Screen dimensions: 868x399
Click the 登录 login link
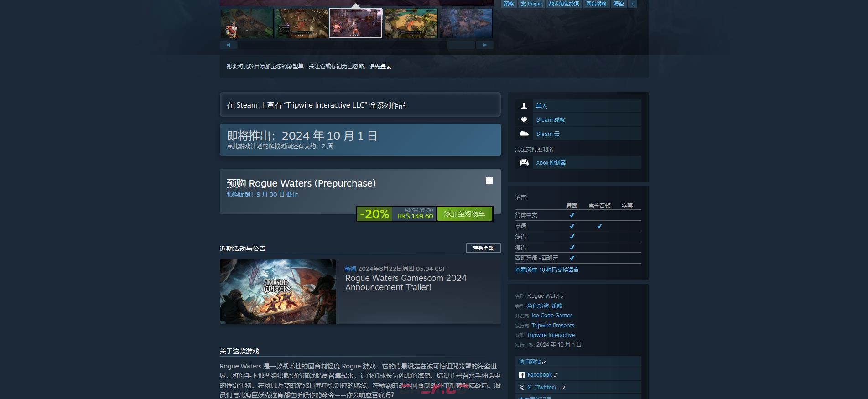[x=385, y=67]
